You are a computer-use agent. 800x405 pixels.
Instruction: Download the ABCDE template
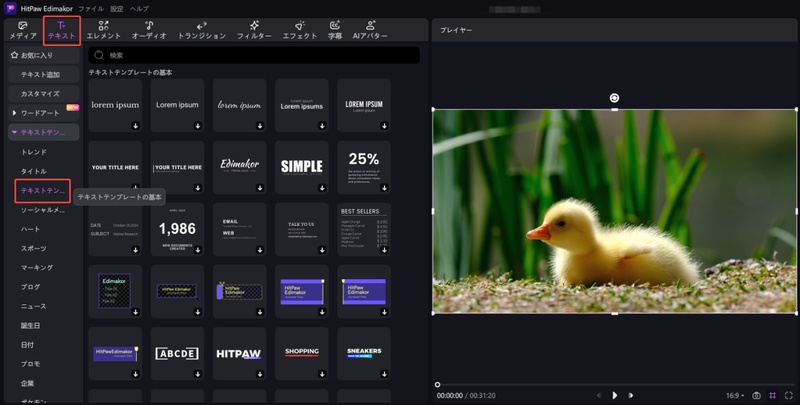(x=197, y=374)
